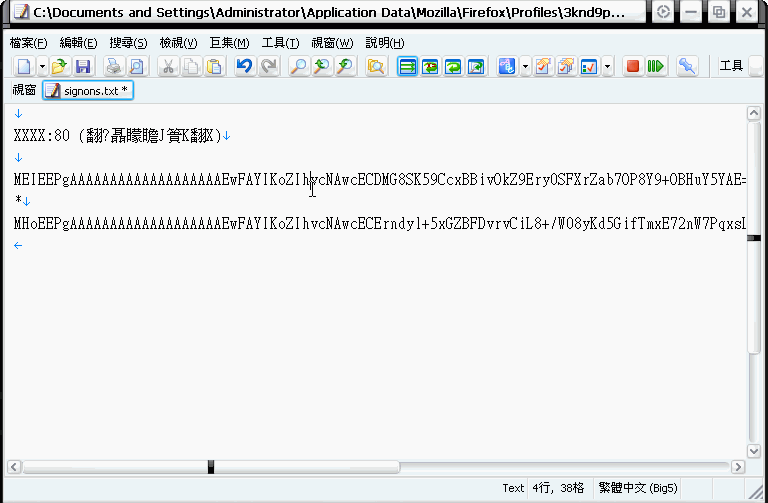The height and width of the screenshot is (503, 768).
Task: Click the Print icon in toolbar
Action: pyautogui.click(x=113, y=66)
